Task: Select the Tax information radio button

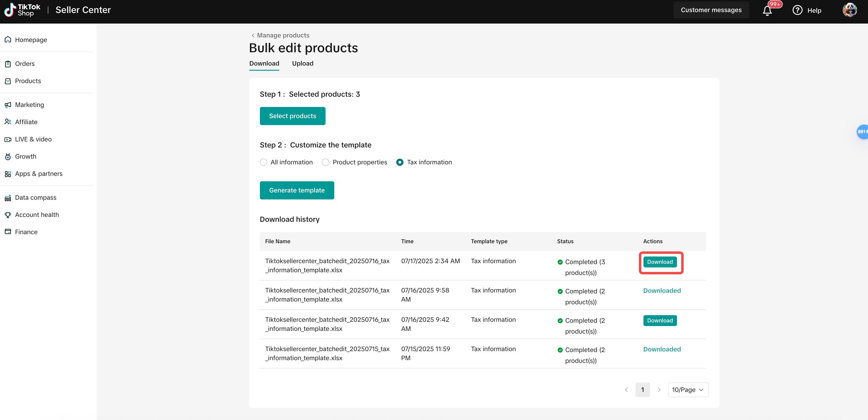Action: 400,162
